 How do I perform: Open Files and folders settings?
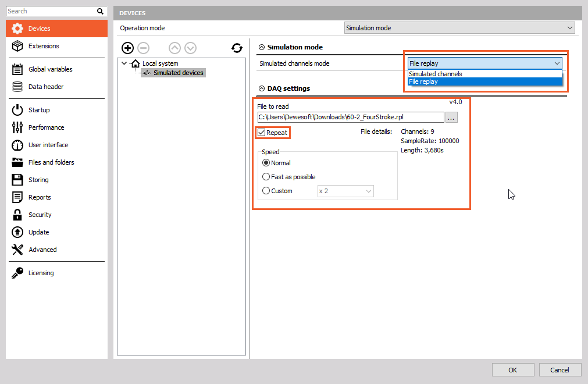[56, 162]
